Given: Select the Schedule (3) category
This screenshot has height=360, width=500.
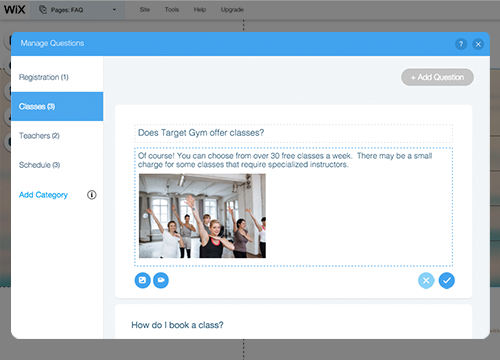Looking at the screenshot, I should (x=57, y=165).
